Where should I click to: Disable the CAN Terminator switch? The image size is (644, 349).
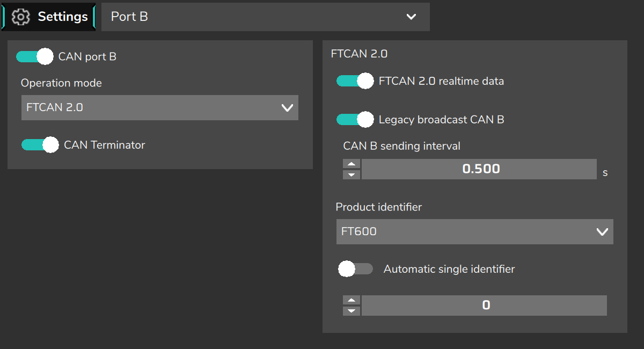point(40,145)
